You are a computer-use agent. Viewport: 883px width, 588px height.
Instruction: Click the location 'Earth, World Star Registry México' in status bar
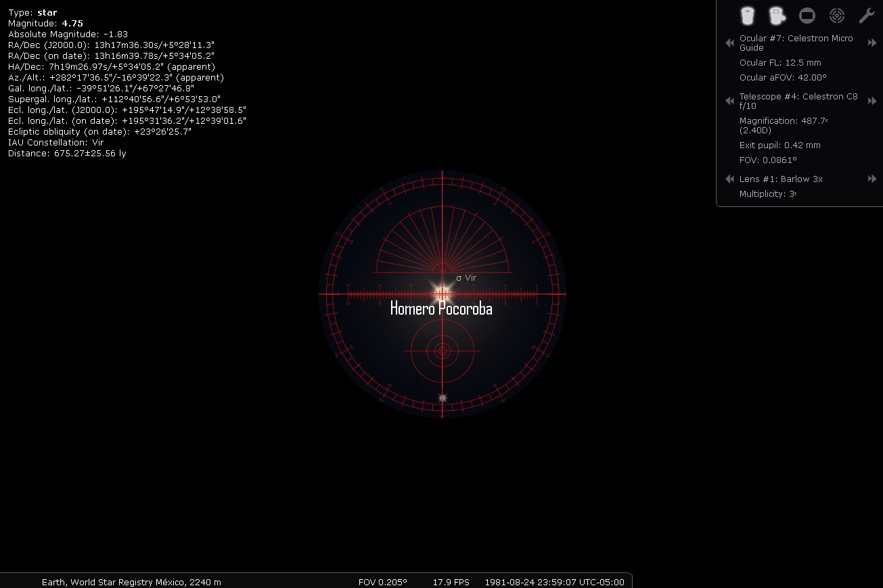tap(131, 582)
